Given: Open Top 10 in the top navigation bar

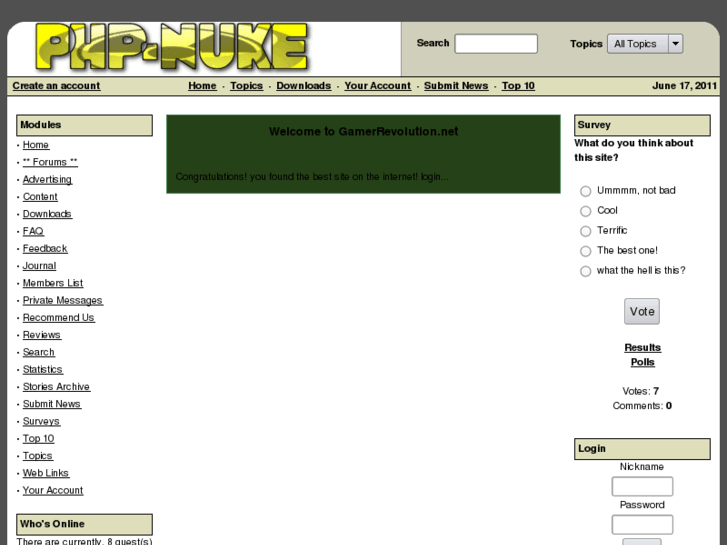Looking at the screenshot, I should pyautogui.click(x=518, y=86).
